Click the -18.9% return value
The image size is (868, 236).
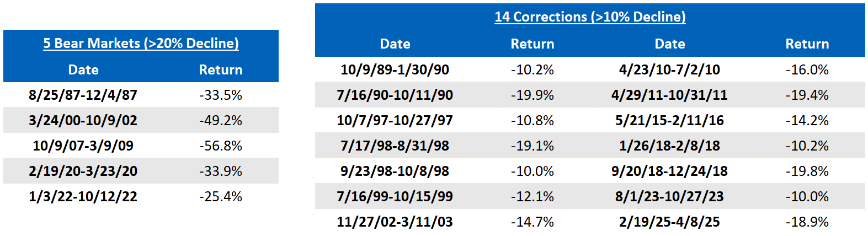click(x=807, y=222)
